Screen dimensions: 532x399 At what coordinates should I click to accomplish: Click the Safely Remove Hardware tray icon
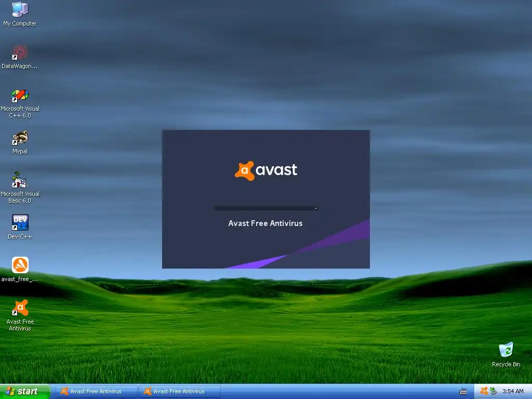pos(494,391)
